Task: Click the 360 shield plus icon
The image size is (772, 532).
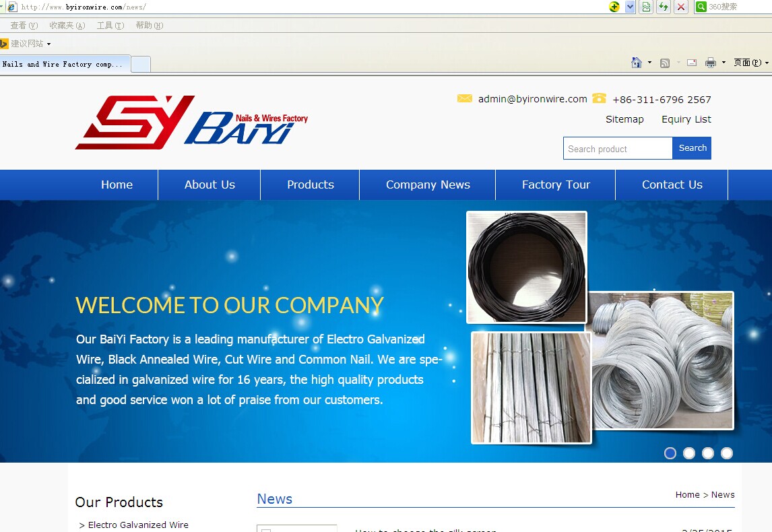Action: tap(614, 7)
